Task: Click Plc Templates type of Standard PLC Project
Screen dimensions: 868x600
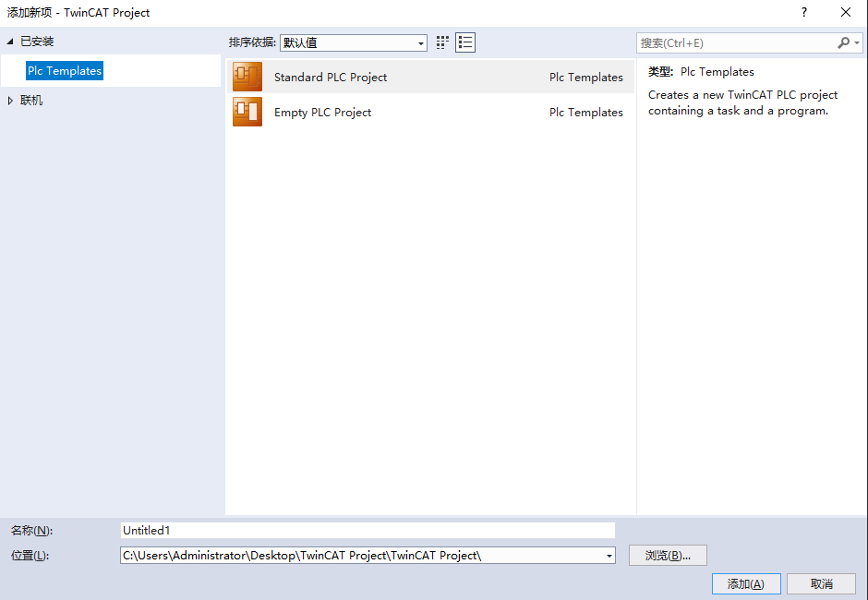Action: click(586, 77)
